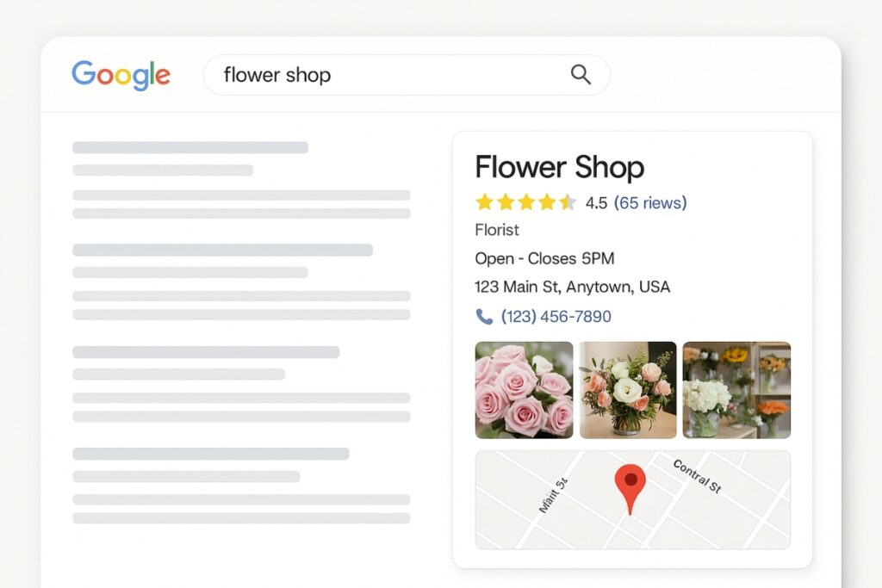Click the magnifying glass search icon
Screen dimensions: 882x588
(581, 75)
